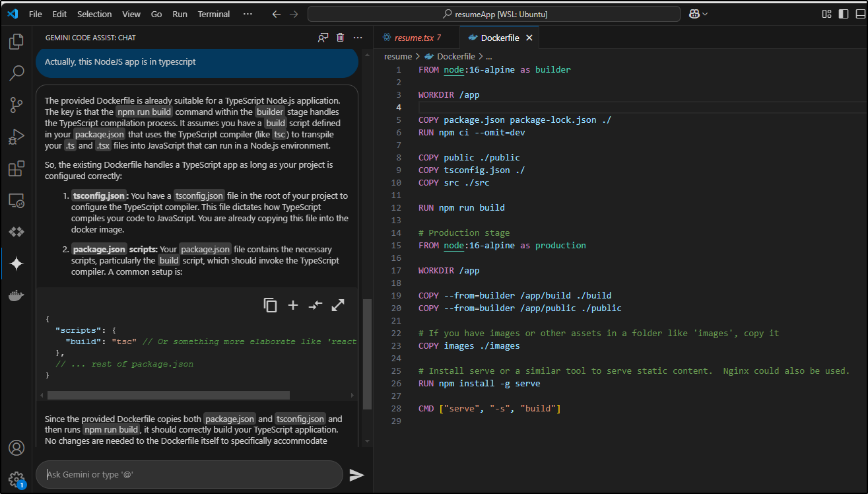
Task: Click the resume folder breadcrumb
Action: tap(398, 57)
